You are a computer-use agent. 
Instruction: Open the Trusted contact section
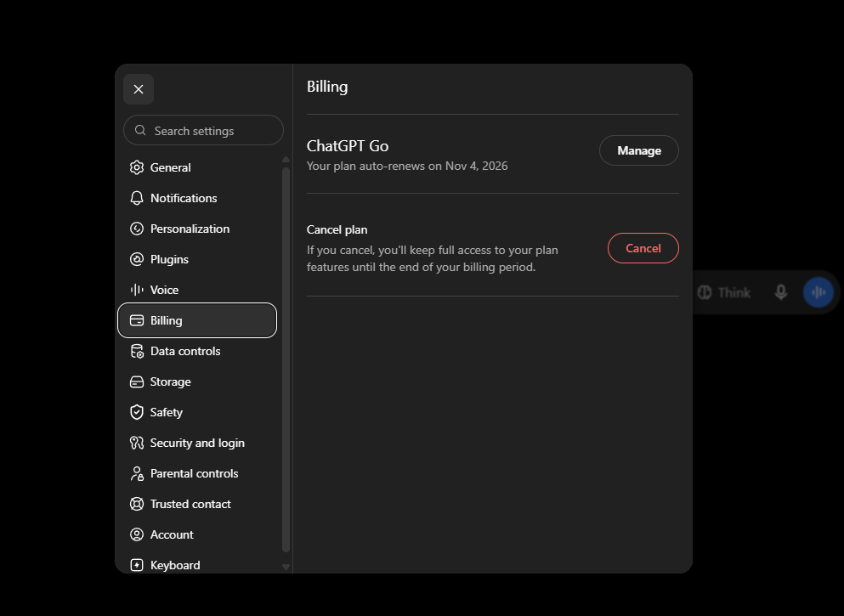click(197, 504)
